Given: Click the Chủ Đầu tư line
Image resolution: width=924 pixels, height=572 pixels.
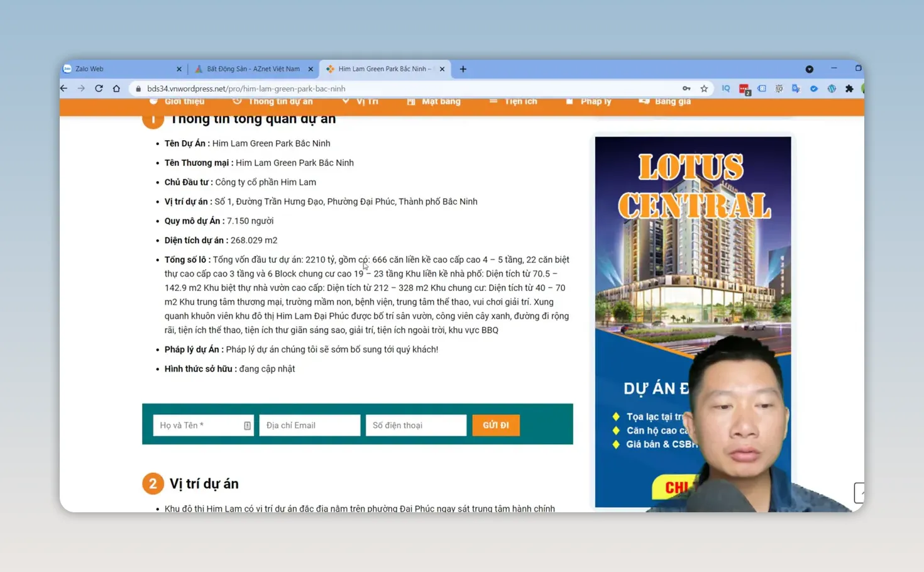Looking at the screenshot, I should tap(240, 182).
